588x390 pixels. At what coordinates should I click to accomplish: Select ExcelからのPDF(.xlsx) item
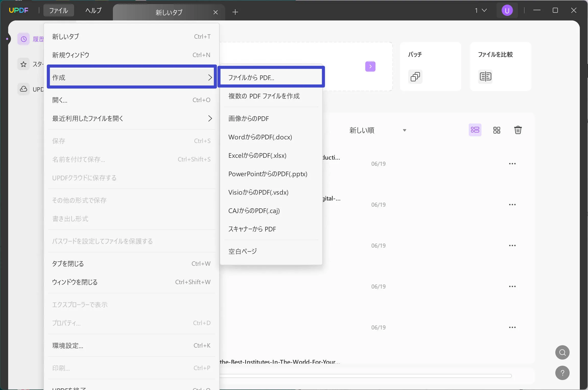point(271,155)
